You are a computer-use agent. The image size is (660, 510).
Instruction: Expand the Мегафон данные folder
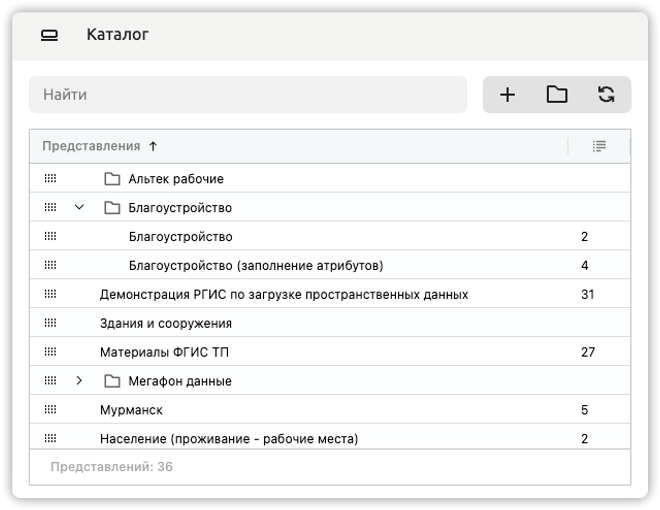(79, 381)
